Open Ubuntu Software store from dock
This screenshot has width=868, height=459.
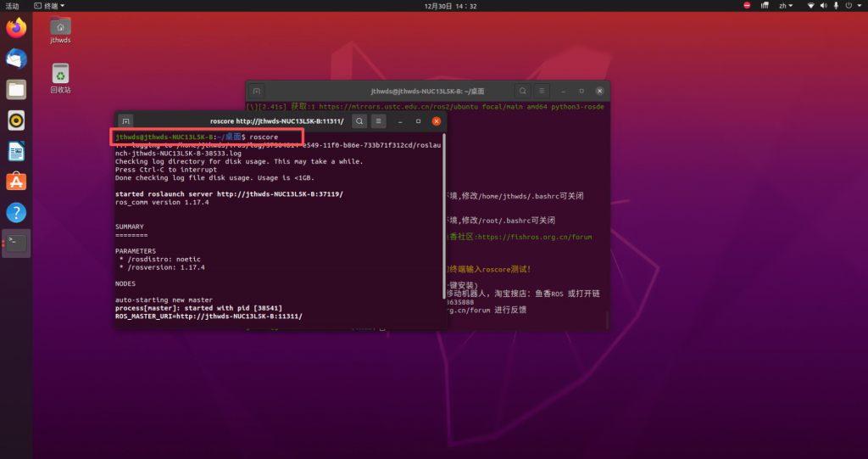[16, 182]
